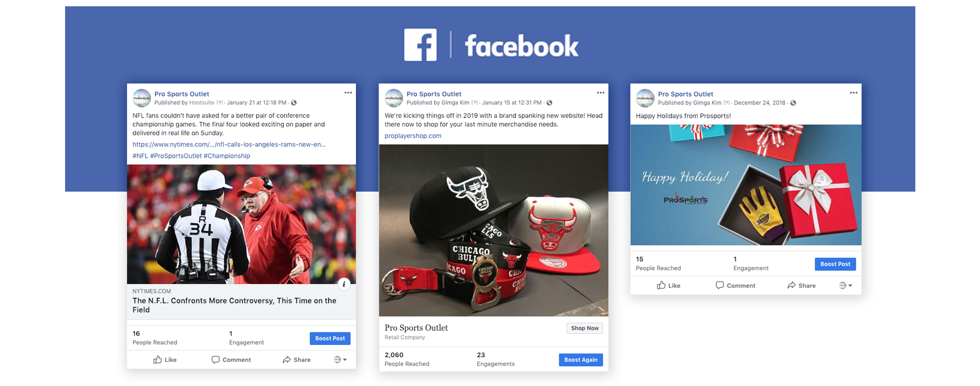Expand post-as profile selector on holiday post
Screen dimensions: 980x386
[845, 285]
